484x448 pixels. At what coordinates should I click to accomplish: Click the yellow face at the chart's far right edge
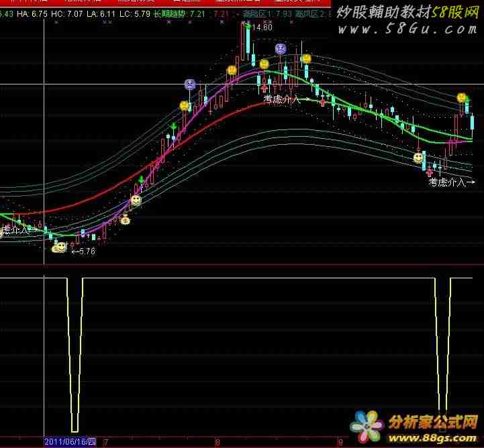click(462, 98)
